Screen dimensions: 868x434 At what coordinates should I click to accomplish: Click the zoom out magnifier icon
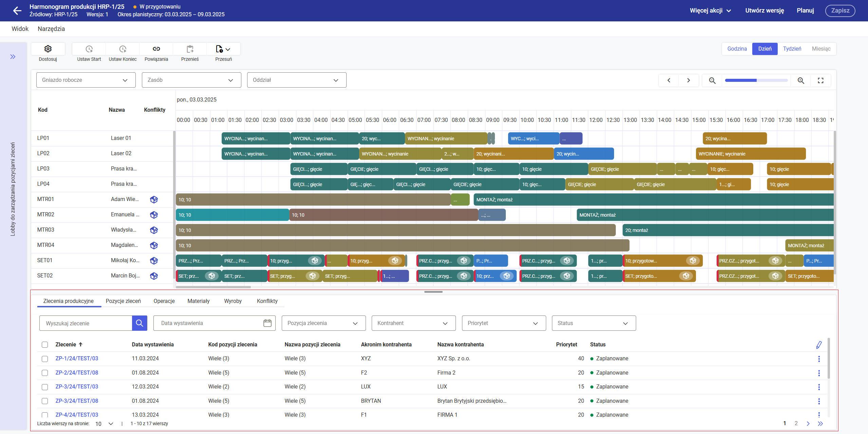tap(712, 80)
